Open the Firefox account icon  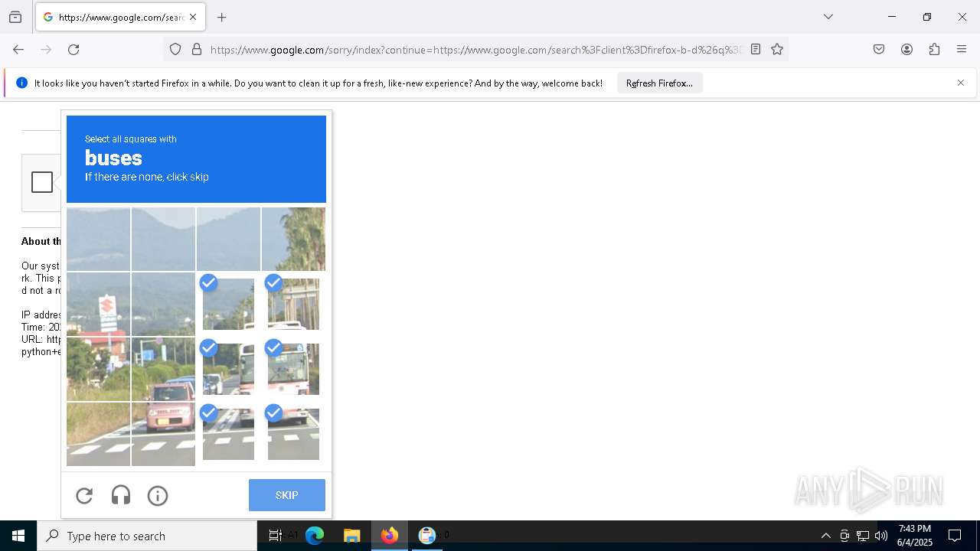[906, 50]
